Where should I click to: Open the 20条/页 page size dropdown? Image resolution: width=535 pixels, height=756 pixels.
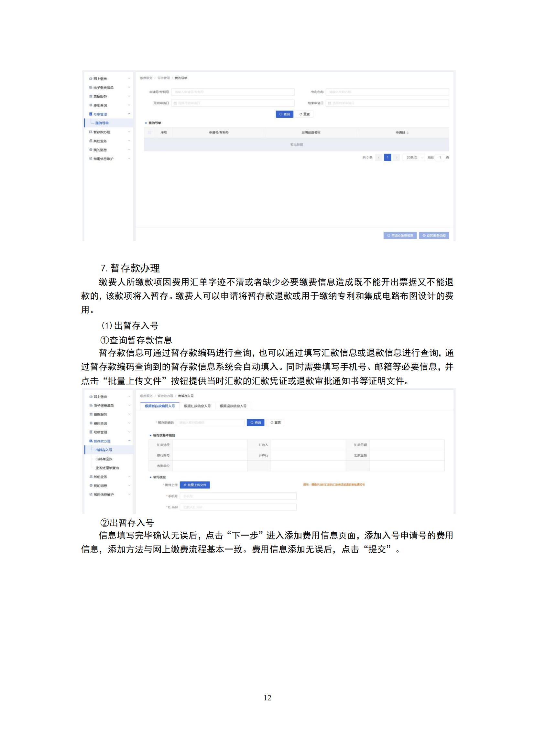[414, 158]
